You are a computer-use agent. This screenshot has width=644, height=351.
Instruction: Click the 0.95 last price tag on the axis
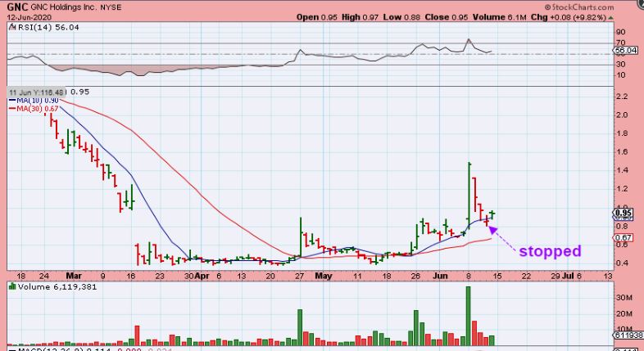[x=623, y=213]
